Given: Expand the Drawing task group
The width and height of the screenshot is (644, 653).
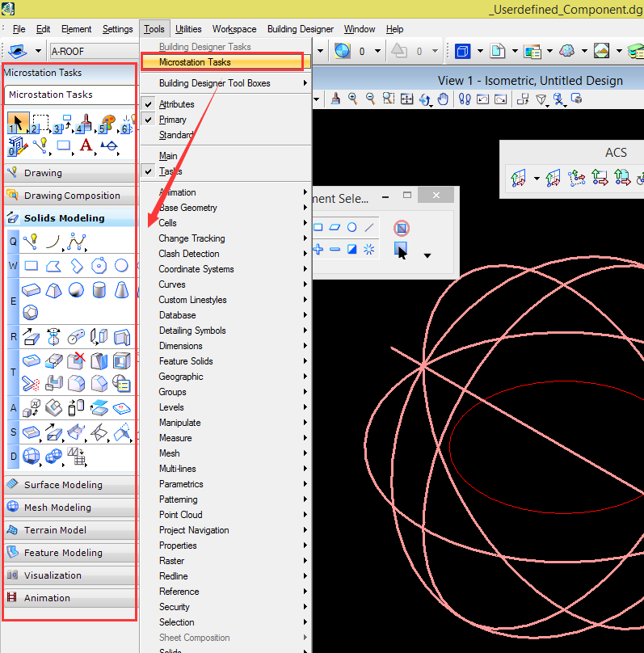Looking at the screenshot, I should 70,173.
